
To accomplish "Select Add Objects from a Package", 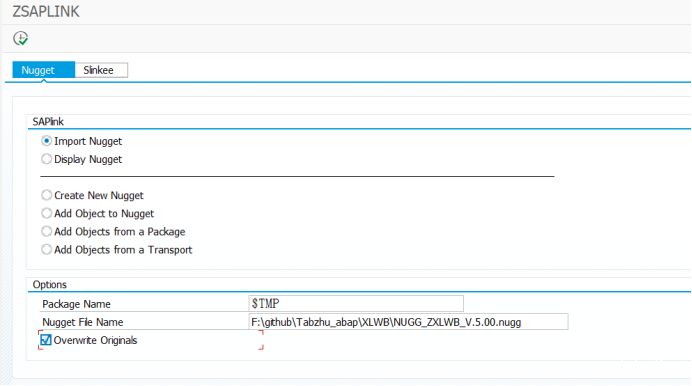I will 46,231.
